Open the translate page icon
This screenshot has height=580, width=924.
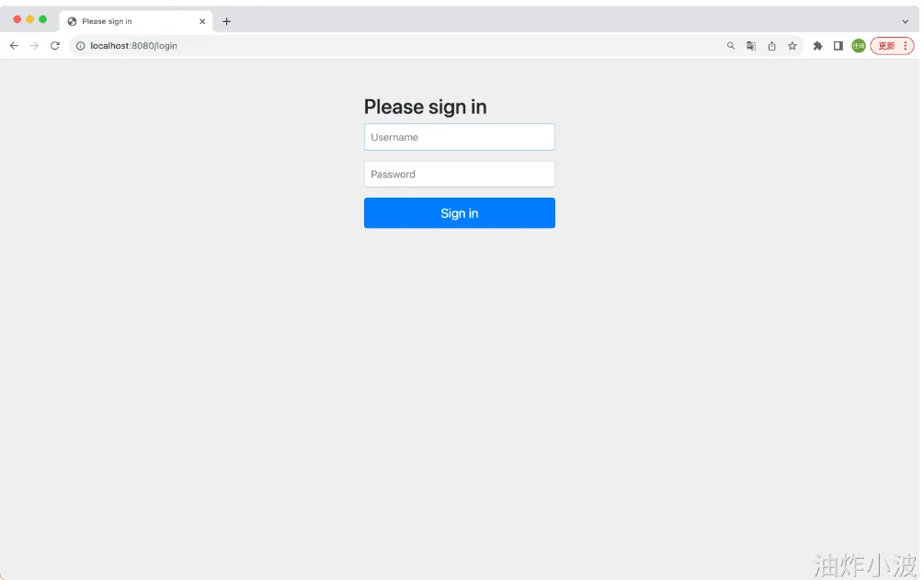(x=751, y=46)
